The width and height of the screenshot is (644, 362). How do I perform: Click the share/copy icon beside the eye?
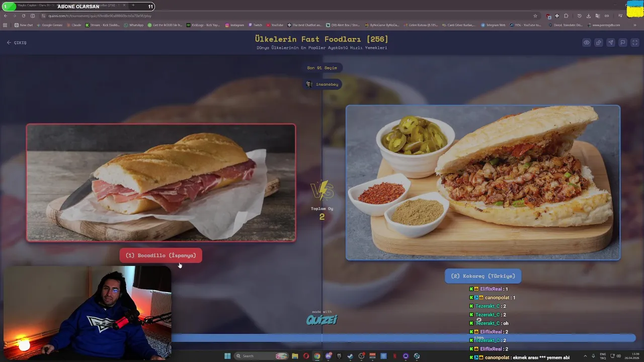(599, 43)
